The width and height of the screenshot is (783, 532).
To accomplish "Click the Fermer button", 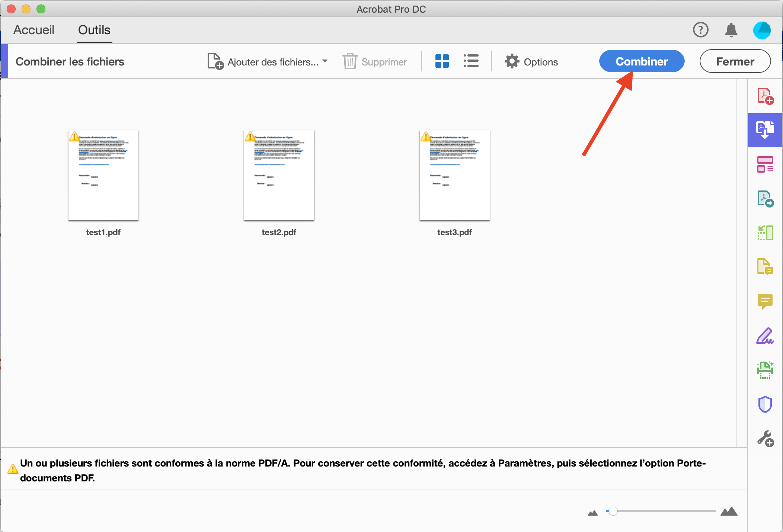I will pos(735,61).
